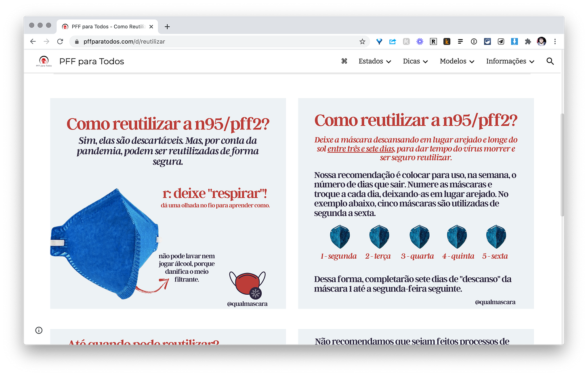Viewport: 588px width, 376px height.
Task: Bookmark this page with the star icon
Action: (x=362, y=42)
